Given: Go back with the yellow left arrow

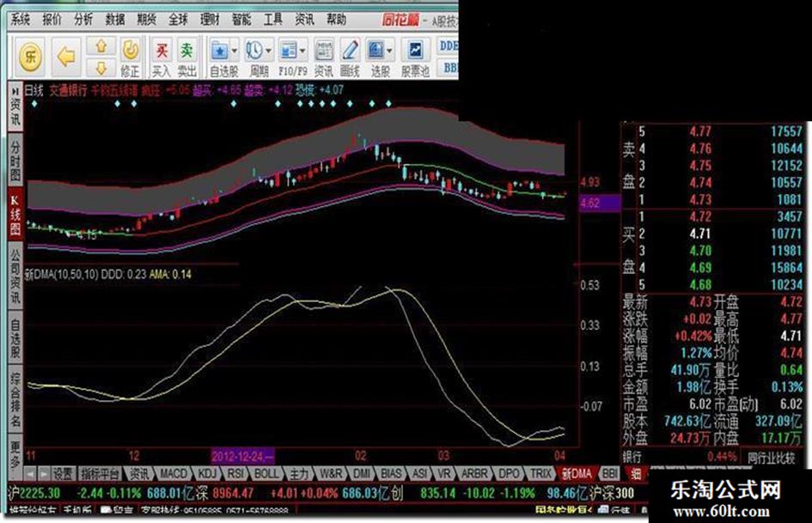Looking at the screenshot, I should (x=66, y=56).
